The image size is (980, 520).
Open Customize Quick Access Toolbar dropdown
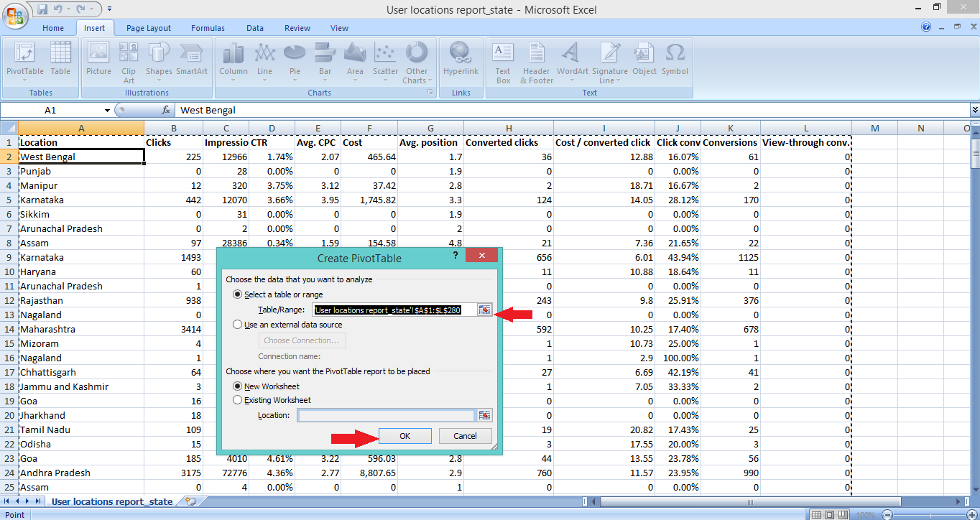point(109,9)
